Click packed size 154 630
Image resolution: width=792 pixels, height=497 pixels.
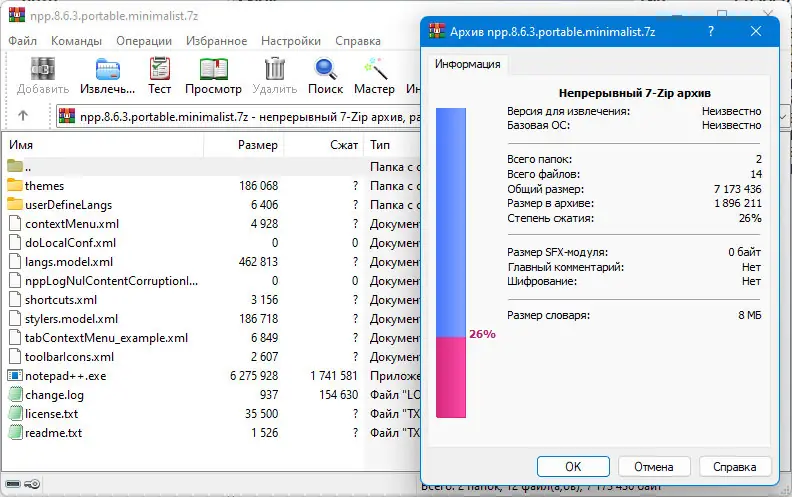[338, 394]
